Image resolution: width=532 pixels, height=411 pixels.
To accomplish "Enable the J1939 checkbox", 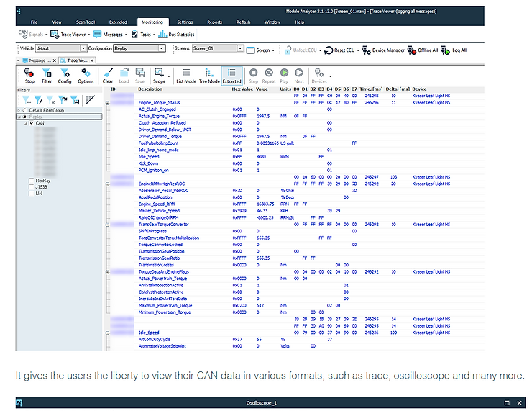I will [31, 187].
